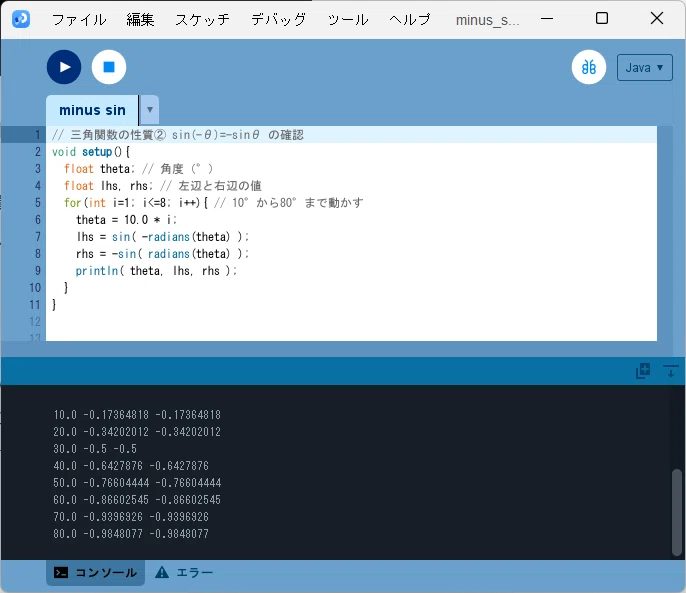Click the 'float theta;' declaration line
The height and width of the screenshot is (593, 686).
tap(138, 169)
